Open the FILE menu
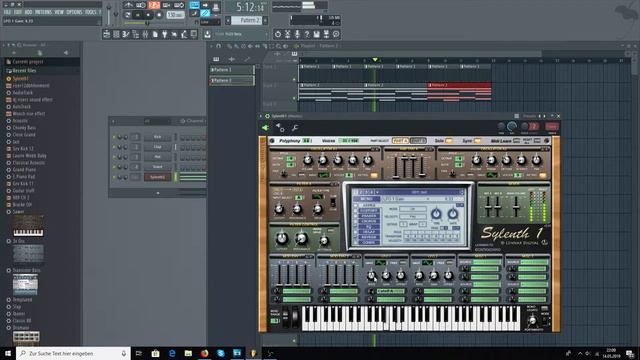 pos(7,12)
